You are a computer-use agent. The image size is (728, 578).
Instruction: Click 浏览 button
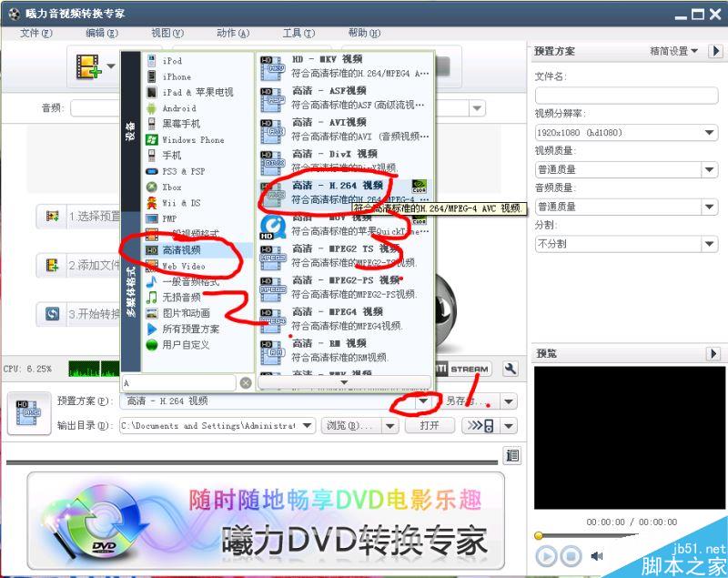(x=351, y=426)
